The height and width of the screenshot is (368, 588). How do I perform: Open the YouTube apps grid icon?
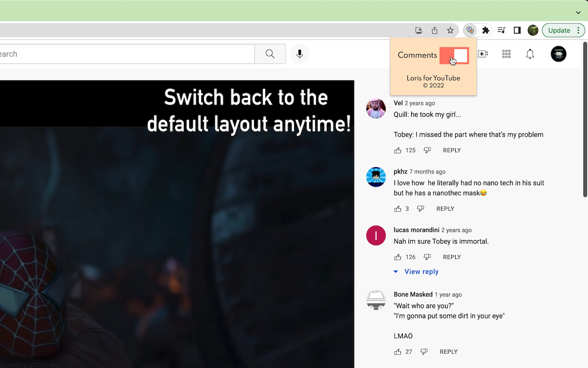(x=506, y=54)
